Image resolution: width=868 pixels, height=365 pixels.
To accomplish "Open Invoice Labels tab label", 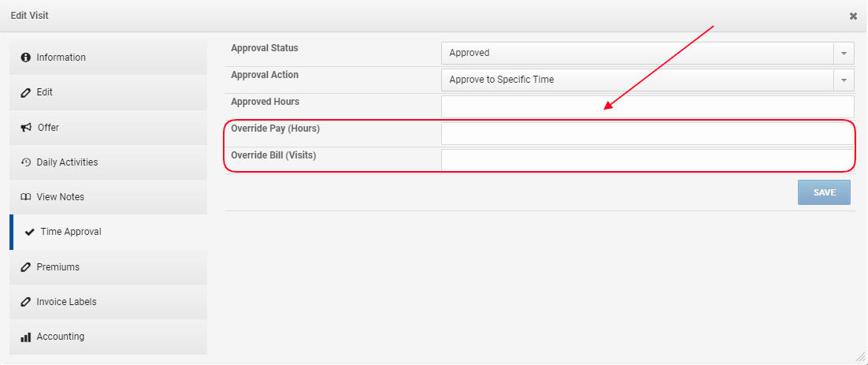I will 66,302.
